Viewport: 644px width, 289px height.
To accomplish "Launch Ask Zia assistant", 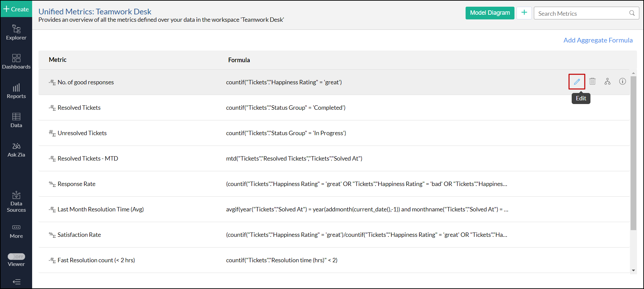I will (16, 150).
